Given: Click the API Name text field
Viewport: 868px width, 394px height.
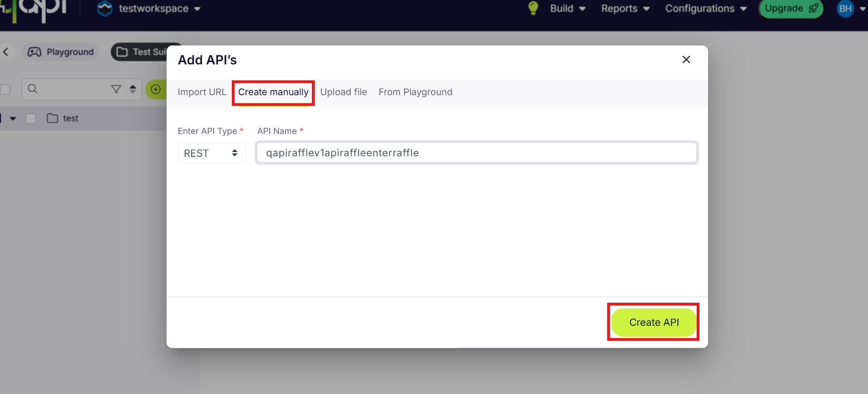Looking at the screenshot, I should pos(476,153).
